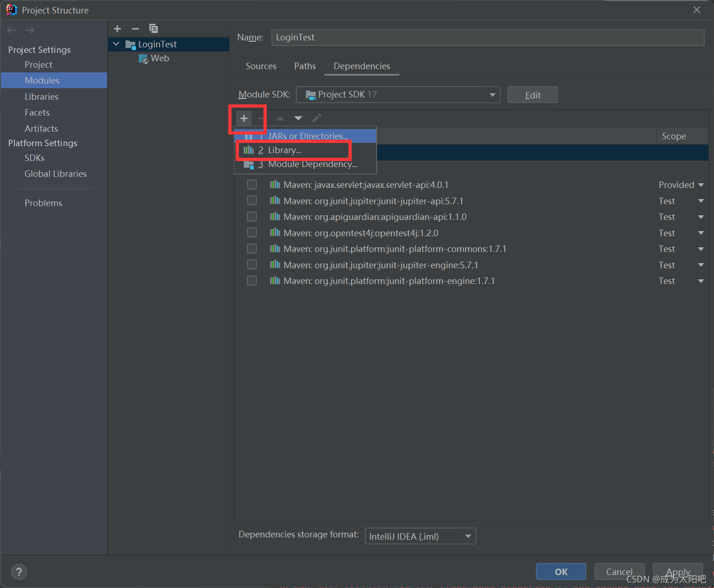The height and width of the screenshot is (588, 714).
Task: Open the Module SDK dropdown
Action: (x=398, y=95)
